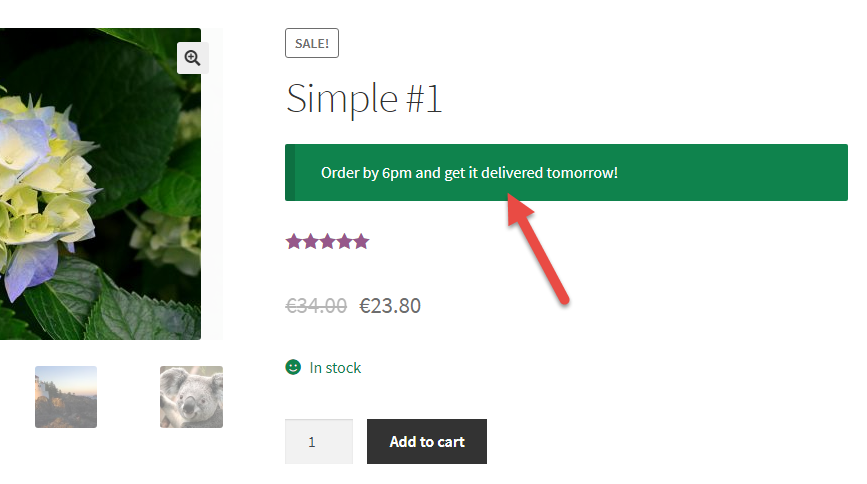The height and width of the screenshot is (484, 867).
Task: Click the second purple rating star
Action: (311, 242)
